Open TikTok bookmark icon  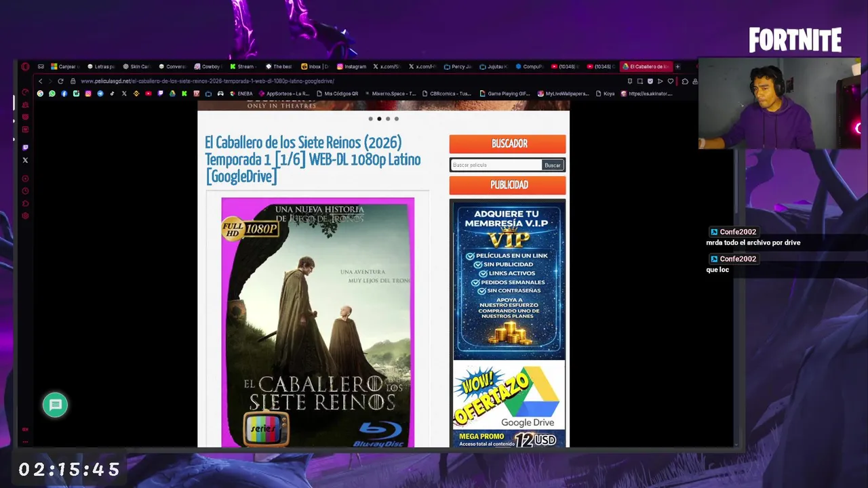pos(112,94)
